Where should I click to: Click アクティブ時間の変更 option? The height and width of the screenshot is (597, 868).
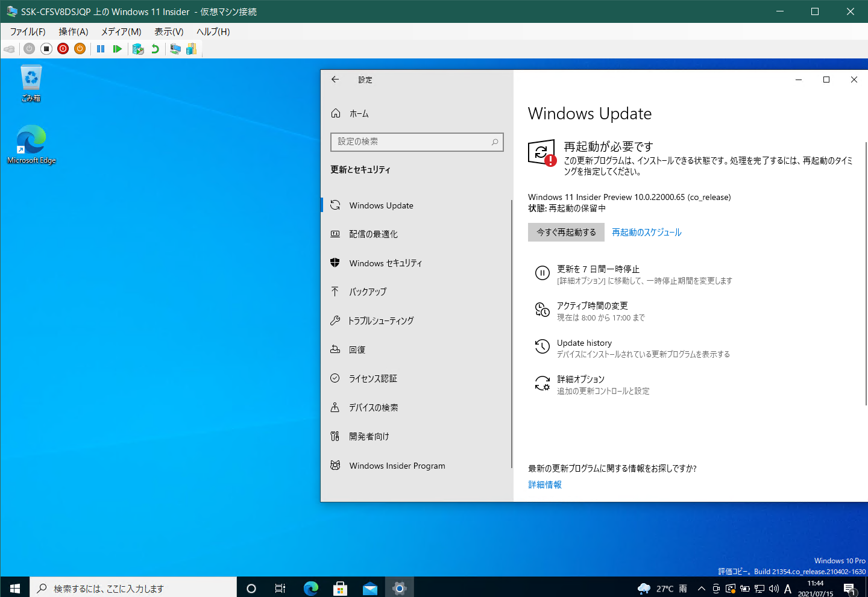tap(593, 306)
